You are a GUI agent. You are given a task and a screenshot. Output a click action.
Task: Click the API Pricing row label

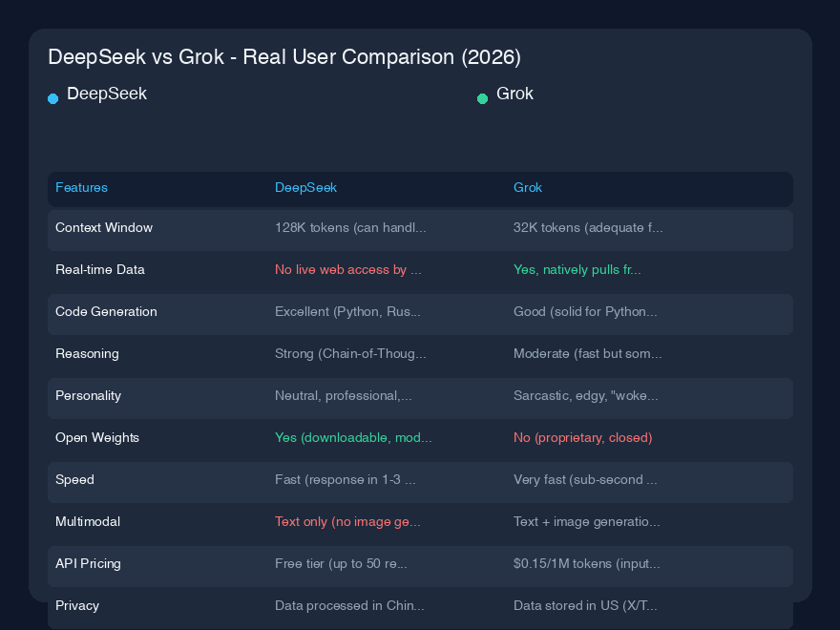point(89,563)
